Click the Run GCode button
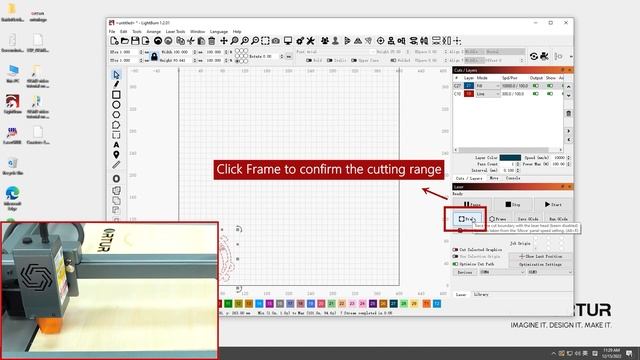 [558, 219]
